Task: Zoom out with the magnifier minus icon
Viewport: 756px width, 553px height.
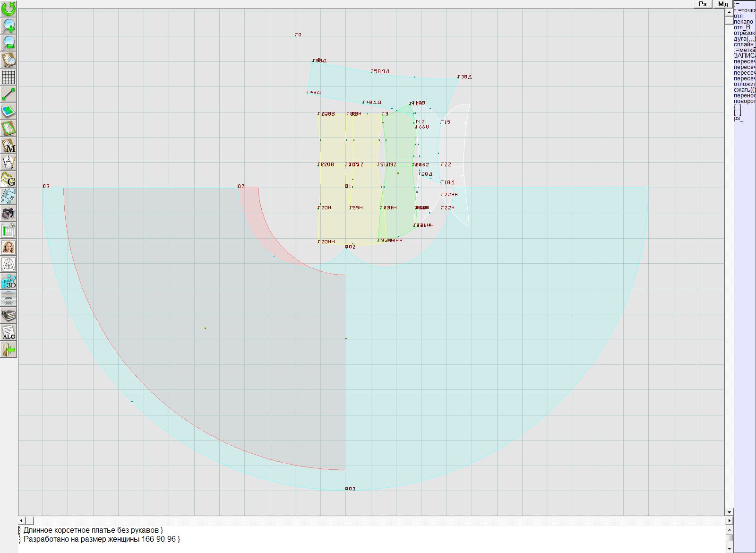Action: tap(9, 43)
